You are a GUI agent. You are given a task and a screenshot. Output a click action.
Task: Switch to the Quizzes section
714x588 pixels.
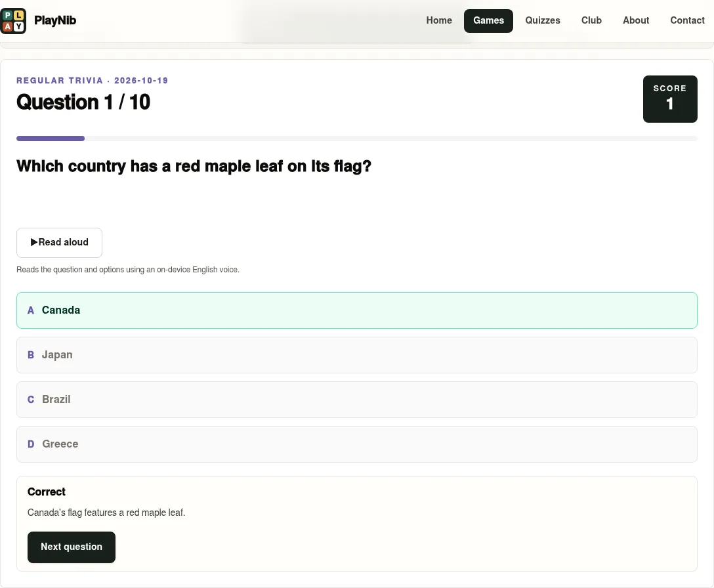click(542, 20)
